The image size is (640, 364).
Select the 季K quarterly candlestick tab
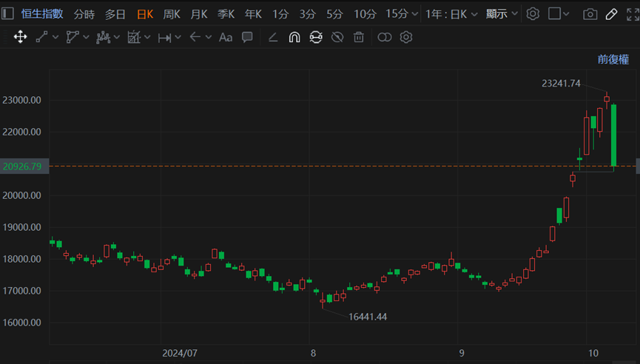tap(226, 14)
